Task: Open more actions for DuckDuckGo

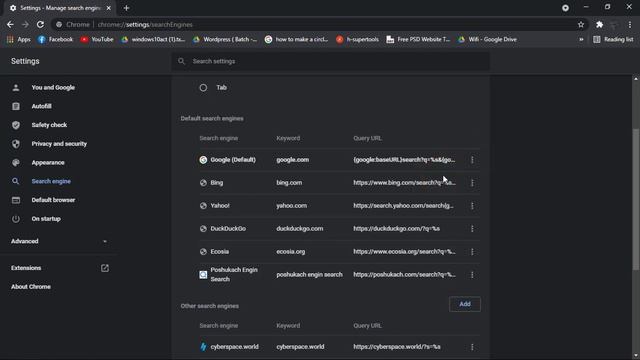Action: 472,229
